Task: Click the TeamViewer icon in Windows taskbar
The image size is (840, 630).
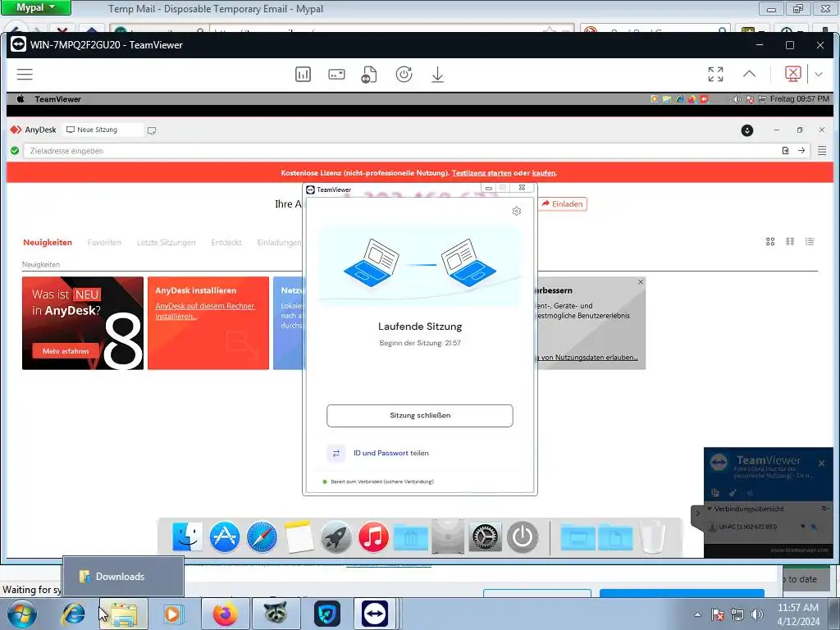Action: coord(374,614)
